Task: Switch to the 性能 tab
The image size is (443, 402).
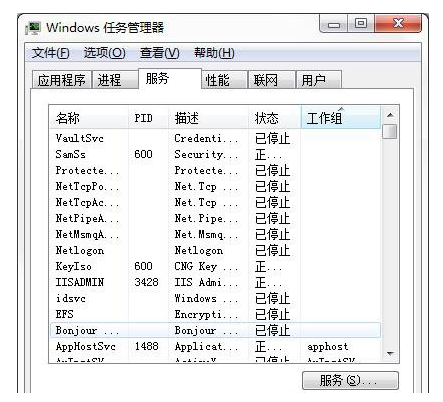Action: pyautogui.click(x=224, y=80)
